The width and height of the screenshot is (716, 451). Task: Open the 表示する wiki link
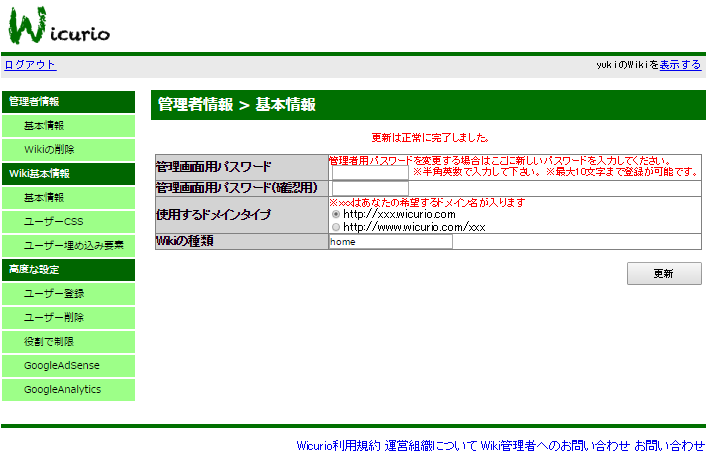pos(680,65)
